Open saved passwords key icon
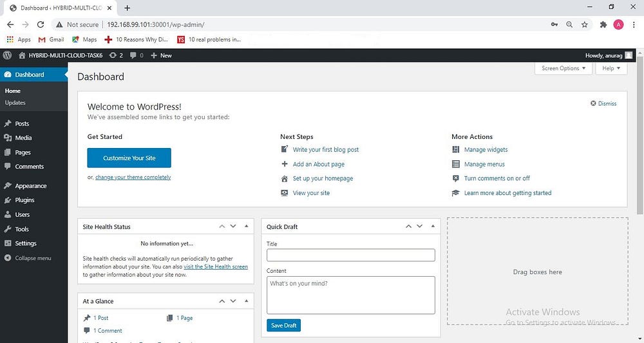This screenshot has width=644, height=343. 554,24
